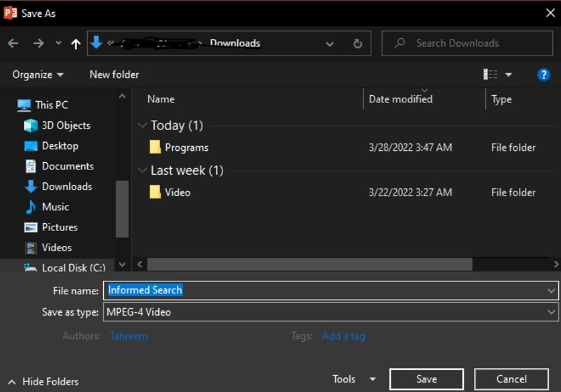Click the Search Downloads field

467,44
